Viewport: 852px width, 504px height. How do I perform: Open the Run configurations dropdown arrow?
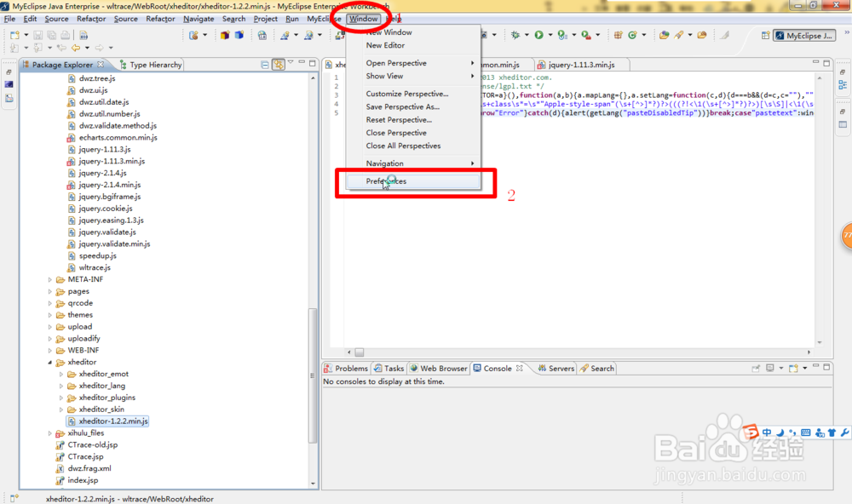point(550,35)
